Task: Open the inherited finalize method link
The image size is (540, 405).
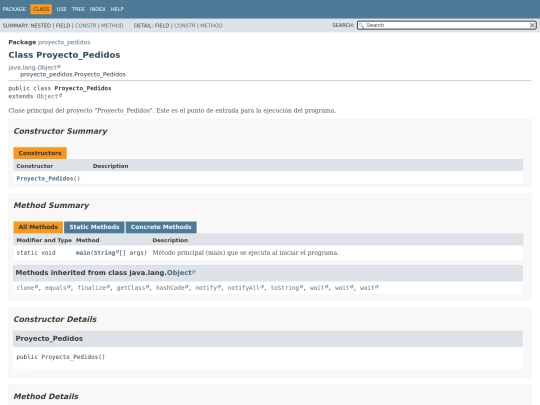Action: [x=93, y=288]
